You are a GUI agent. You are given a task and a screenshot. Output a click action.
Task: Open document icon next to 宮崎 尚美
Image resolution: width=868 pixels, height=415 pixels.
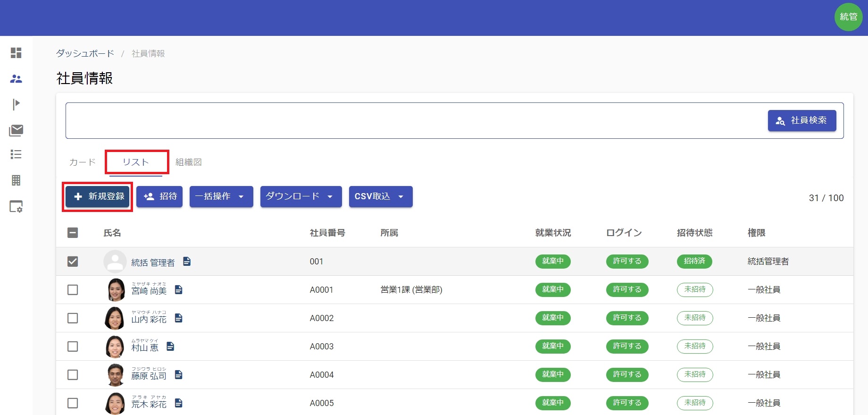point(178,289)
